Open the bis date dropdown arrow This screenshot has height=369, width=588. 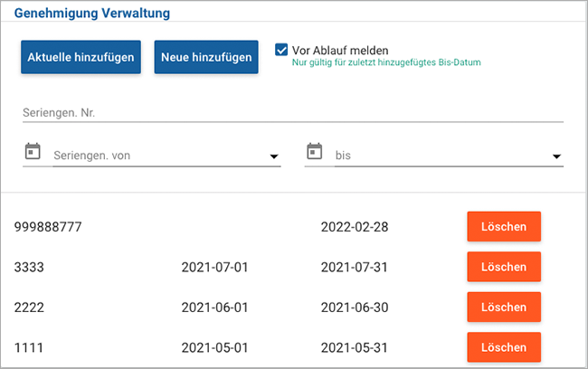556,156
